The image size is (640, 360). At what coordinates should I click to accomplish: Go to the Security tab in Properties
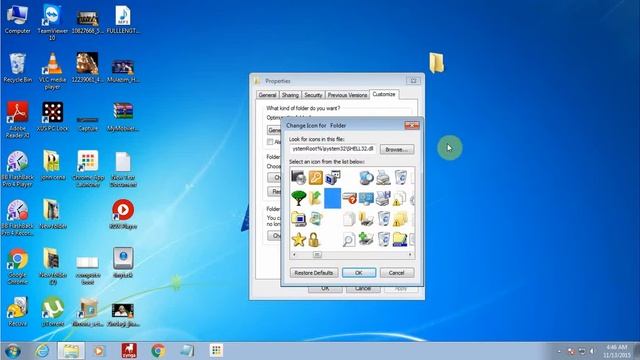coord(313,95)
